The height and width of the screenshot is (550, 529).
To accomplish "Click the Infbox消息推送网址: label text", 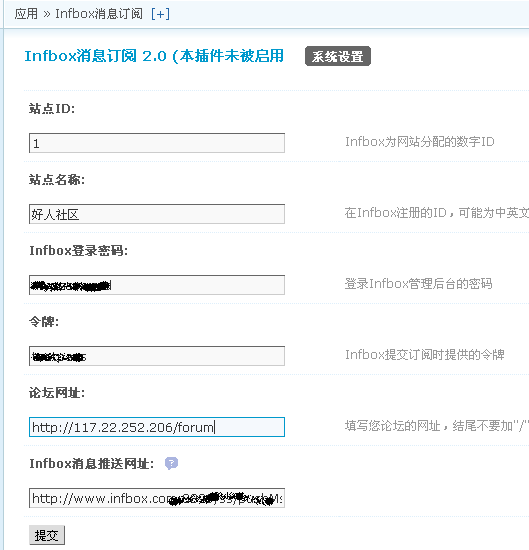I will tap(92, 464).
